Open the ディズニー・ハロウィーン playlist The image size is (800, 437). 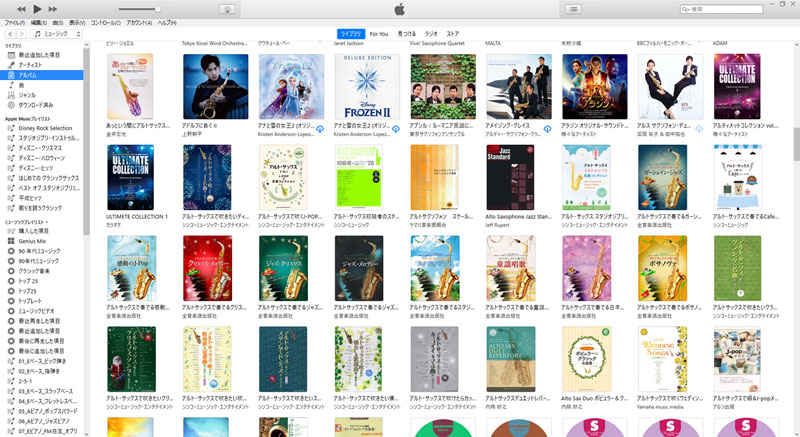pos(41,158)
